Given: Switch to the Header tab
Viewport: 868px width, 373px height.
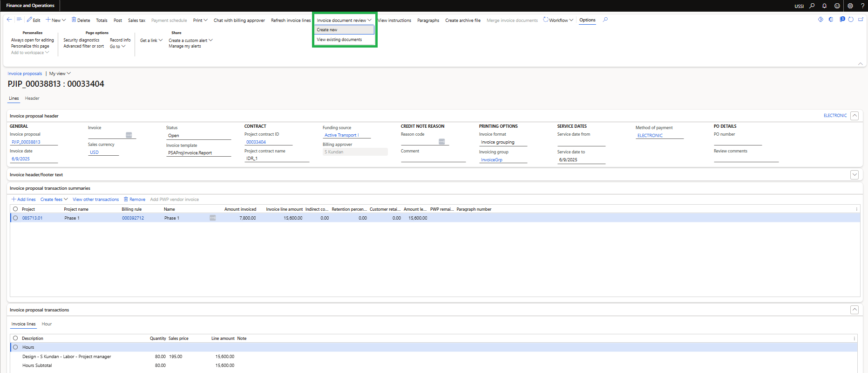Looking at the screenshot, I should (x=32, y=98).
